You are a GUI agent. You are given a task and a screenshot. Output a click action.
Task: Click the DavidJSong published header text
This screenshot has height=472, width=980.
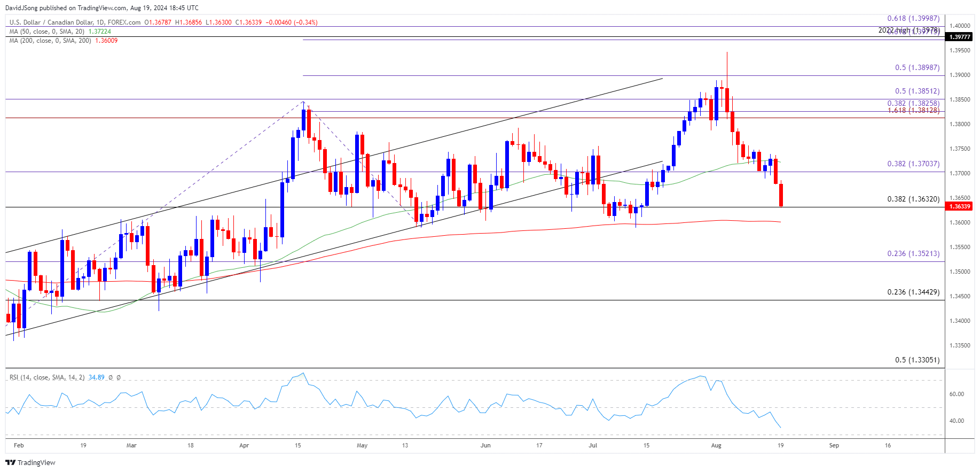click(102, 7)
